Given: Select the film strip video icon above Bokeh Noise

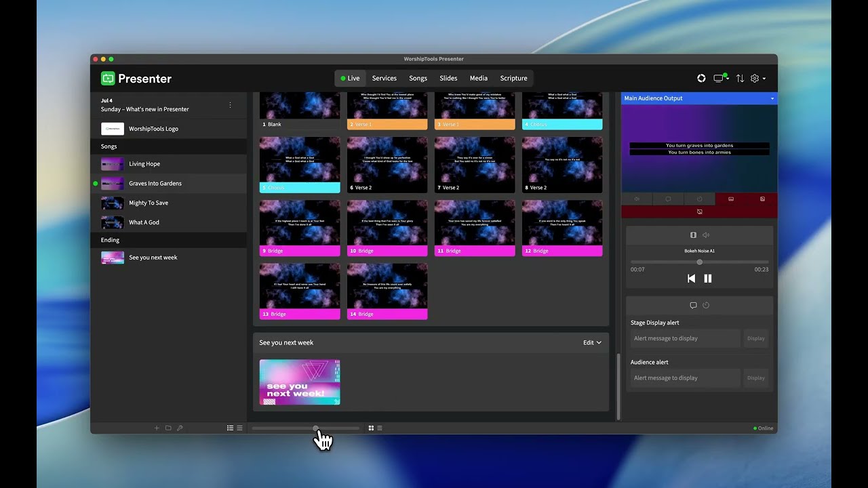Looking at the screenshot, I should click(x=693, y=235).
